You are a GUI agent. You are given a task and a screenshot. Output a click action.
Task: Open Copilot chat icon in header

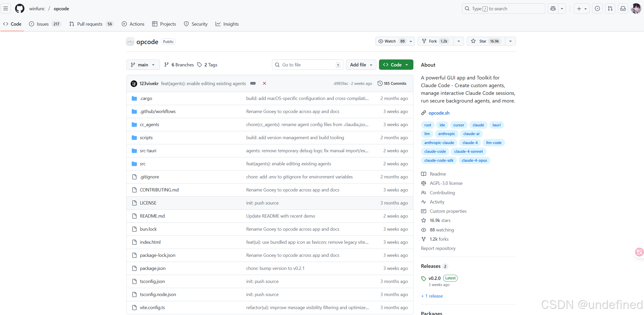(553, 8)
